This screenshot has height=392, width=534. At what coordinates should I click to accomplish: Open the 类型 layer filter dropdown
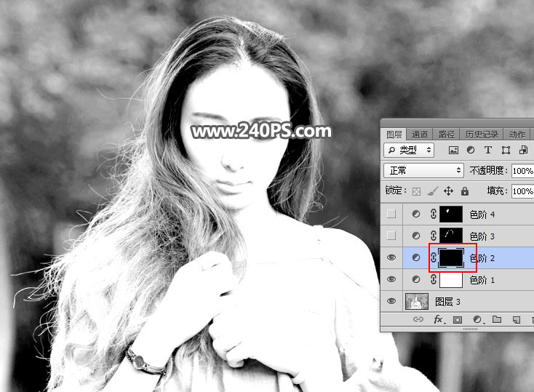(409, 150)
